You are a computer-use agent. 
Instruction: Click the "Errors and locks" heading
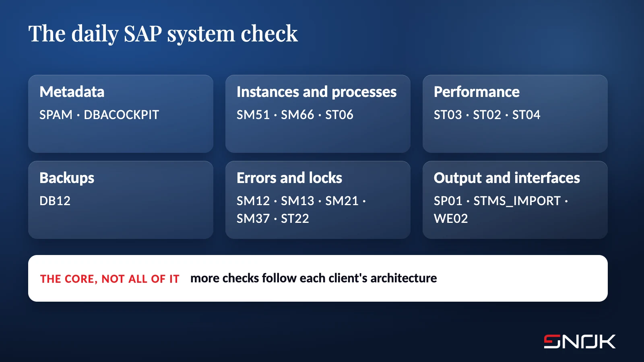[289, 178]
